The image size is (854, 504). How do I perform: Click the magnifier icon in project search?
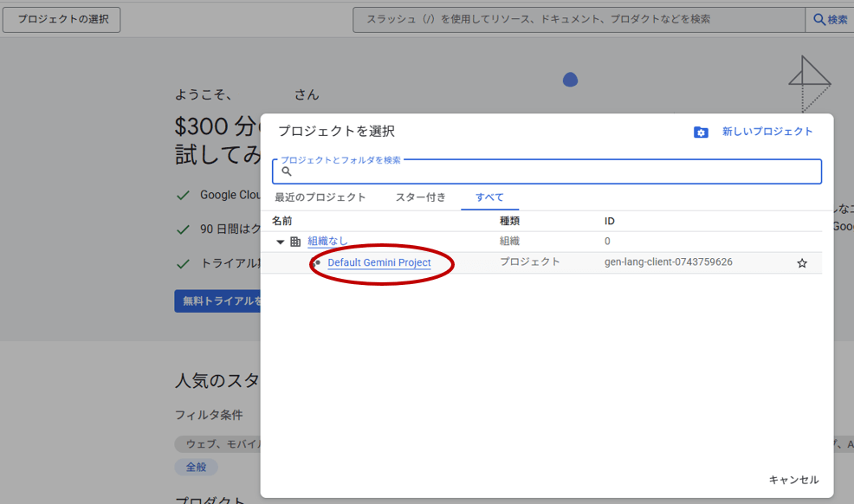coord(287,171)
